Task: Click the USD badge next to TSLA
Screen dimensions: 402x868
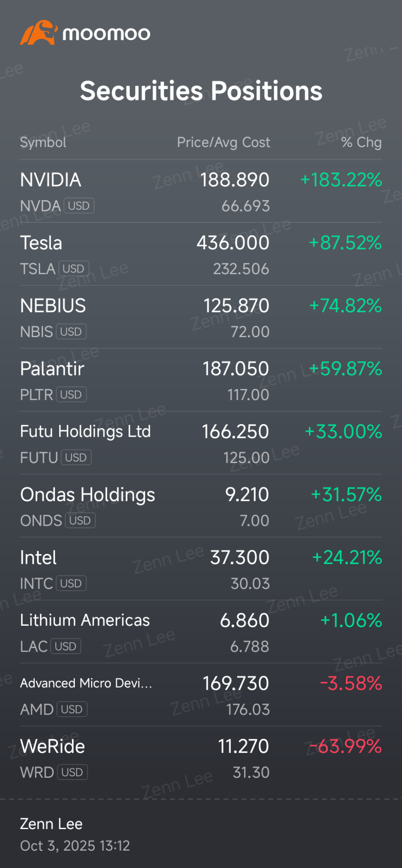Action: click(x=74, y=269)
